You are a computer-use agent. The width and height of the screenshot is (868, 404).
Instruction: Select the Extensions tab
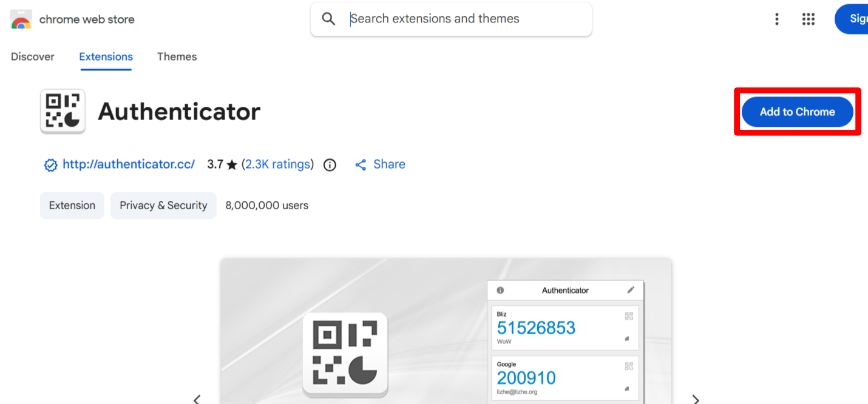pos(106,56)
